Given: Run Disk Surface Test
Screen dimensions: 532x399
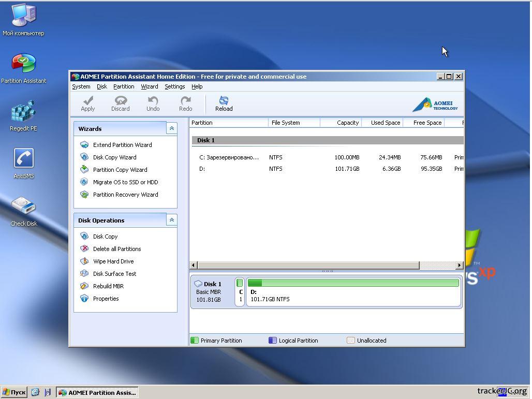Looking at the screenshot, I should [x=114, y=274].
